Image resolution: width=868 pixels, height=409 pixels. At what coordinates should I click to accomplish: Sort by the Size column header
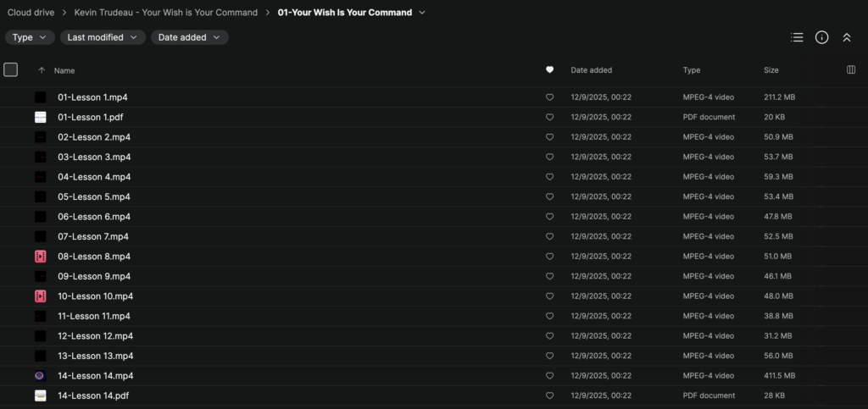coord(771,70)
